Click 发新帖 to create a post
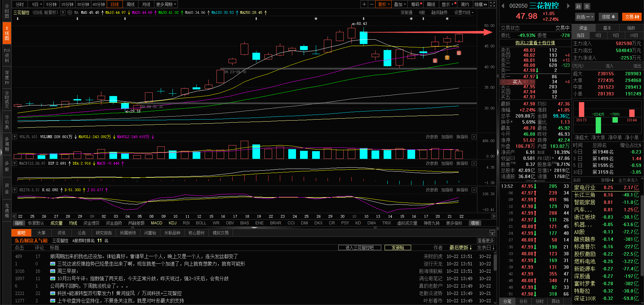 point(398,248)
